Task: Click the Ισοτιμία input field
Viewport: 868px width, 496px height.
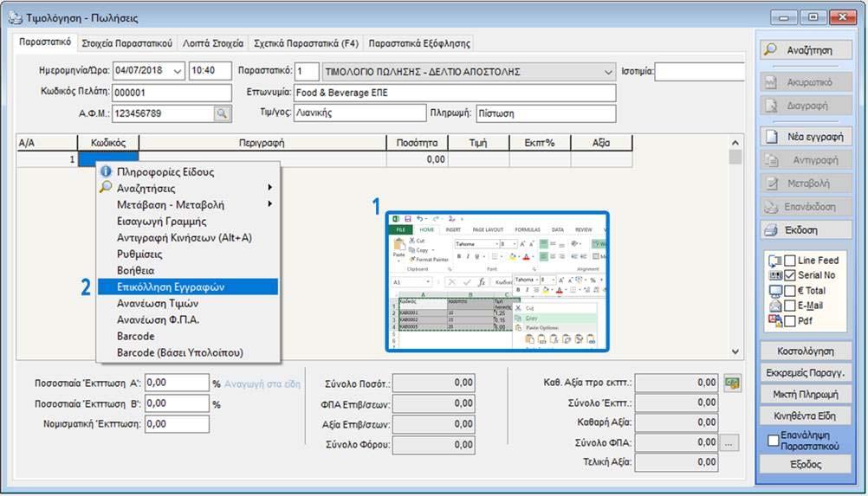Action: point(700,71)
